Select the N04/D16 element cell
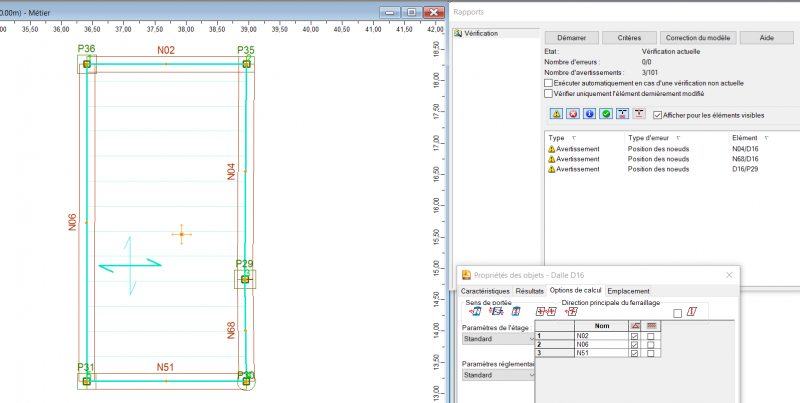This screenshot has width=800, height=403. point(744,149)
